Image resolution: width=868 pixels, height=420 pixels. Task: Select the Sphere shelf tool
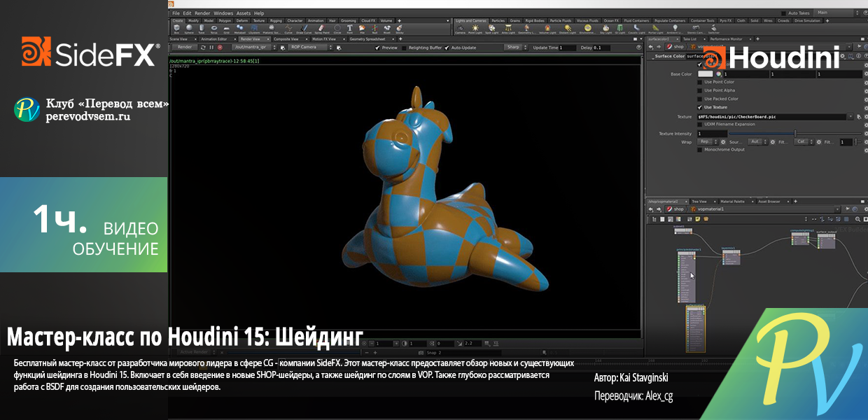point(189,28)
